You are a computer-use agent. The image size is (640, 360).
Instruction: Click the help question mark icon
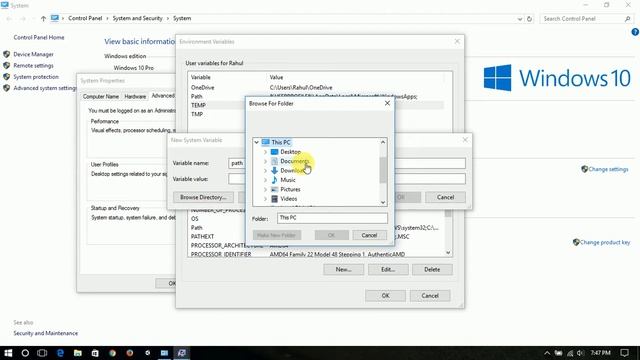click(x=635, y=32)
